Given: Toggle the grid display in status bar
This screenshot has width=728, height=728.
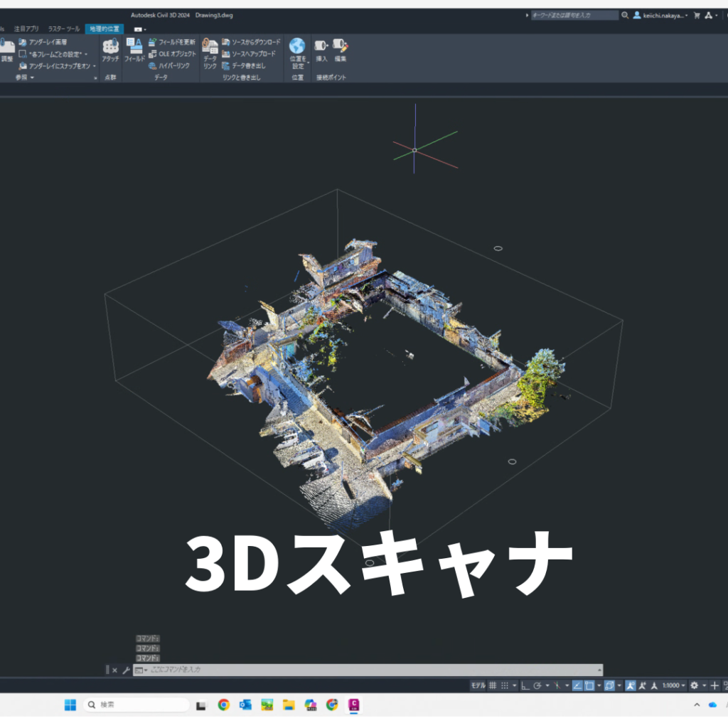Looking at the screenshot, I should coord(493,685).
